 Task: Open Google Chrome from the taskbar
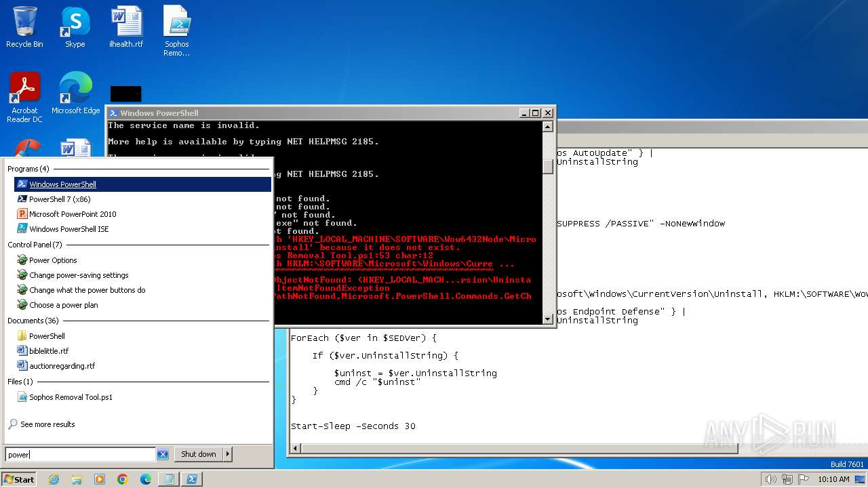coord(123,479)
